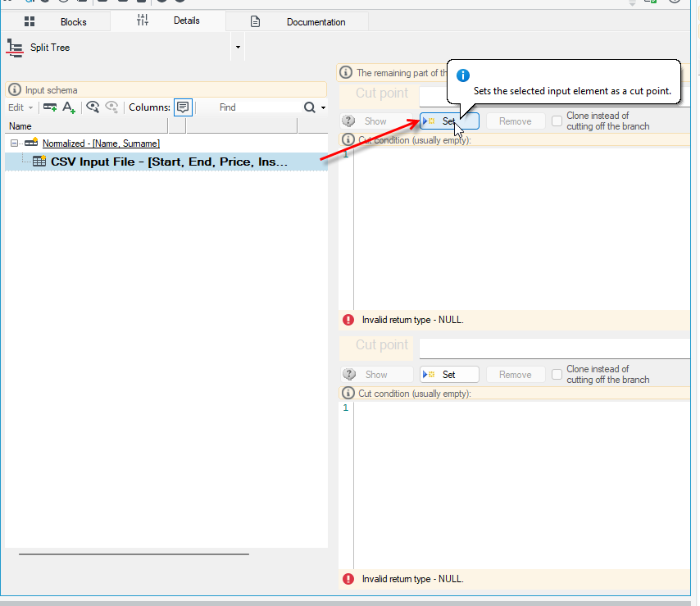This screenshot has height=606, width=700.
Task: Enable the lower Clone instead of cutting checkbox
Action: click(557, 374)
